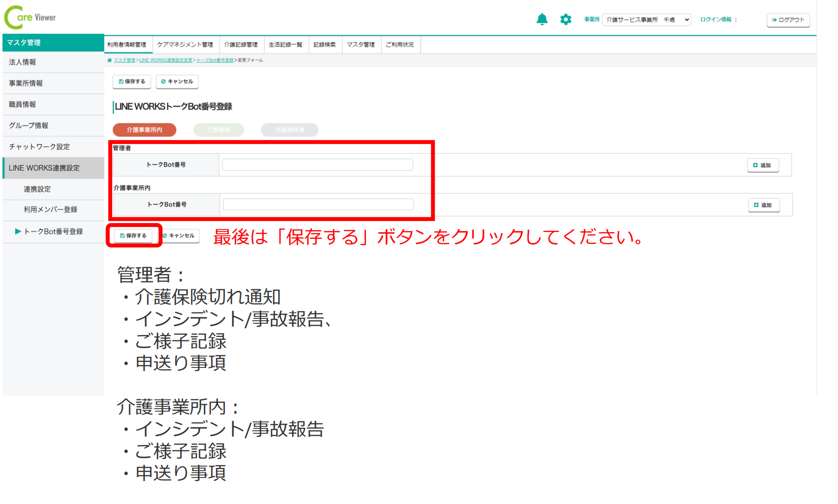
Task: Open settings via the gear icon
Action: pos(565,20)
